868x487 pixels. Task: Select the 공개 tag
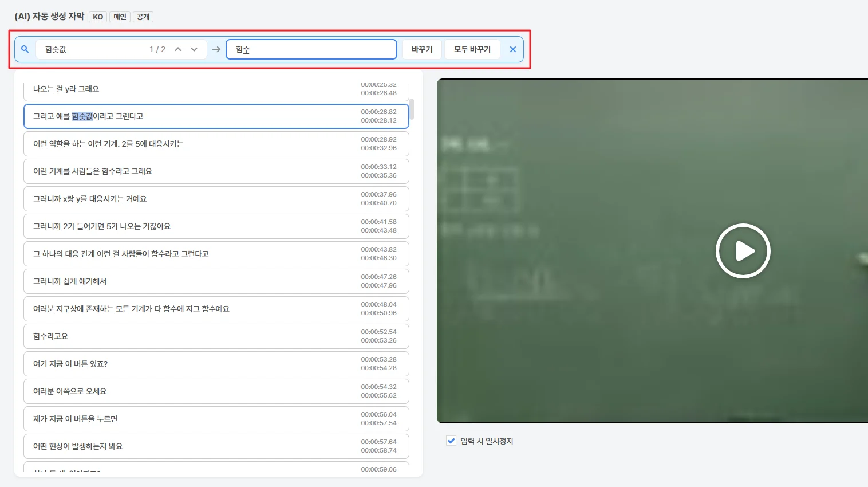(143, 17)
